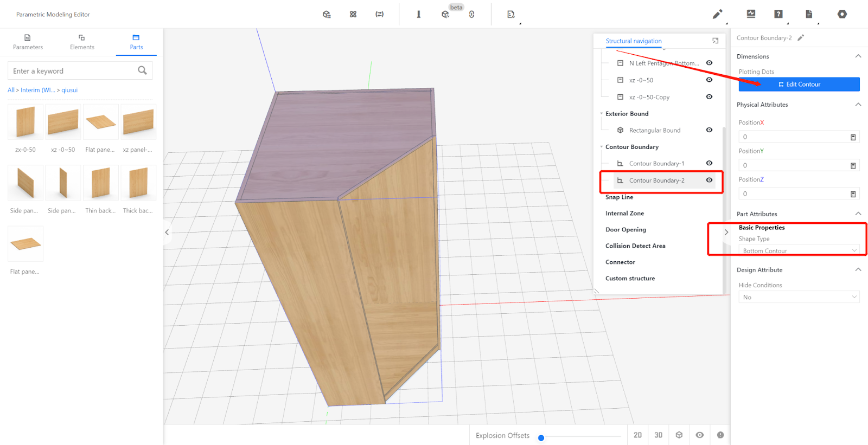Hide the Rectangular Bound item

click(709, 130)
